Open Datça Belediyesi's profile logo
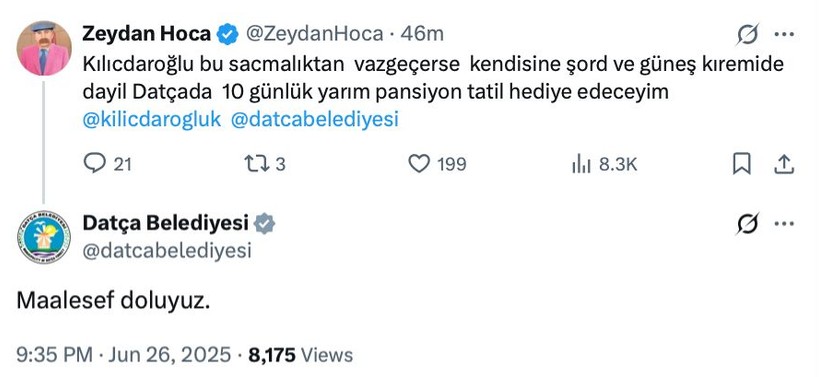 (x=44, y=236)
